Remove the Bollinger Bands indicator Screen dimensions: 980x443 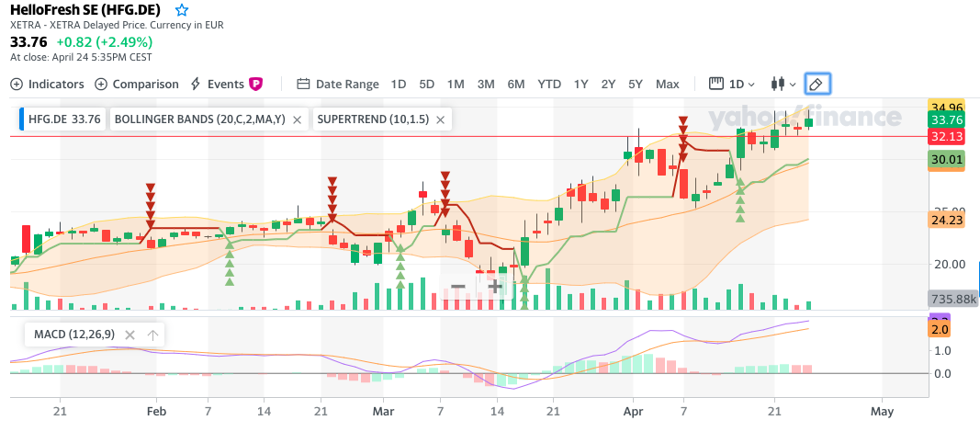pos(298,119)
